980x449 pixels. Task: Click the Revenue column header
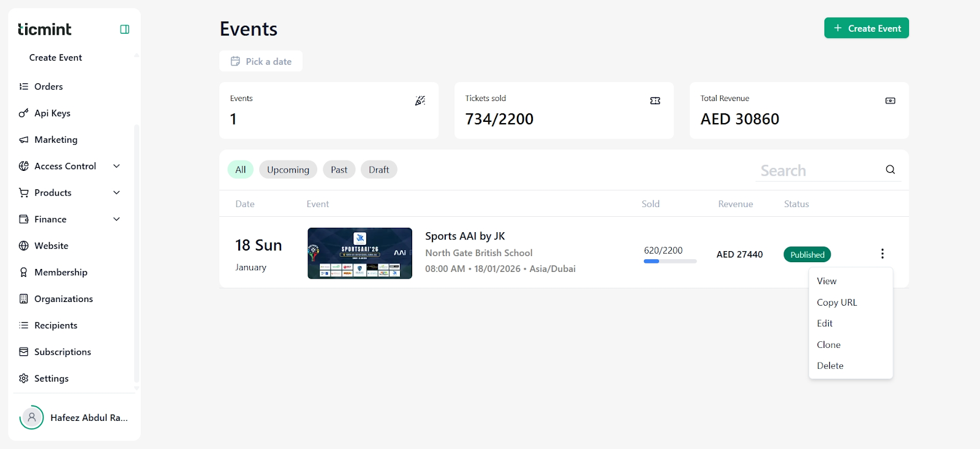click(x=736, y=204)
